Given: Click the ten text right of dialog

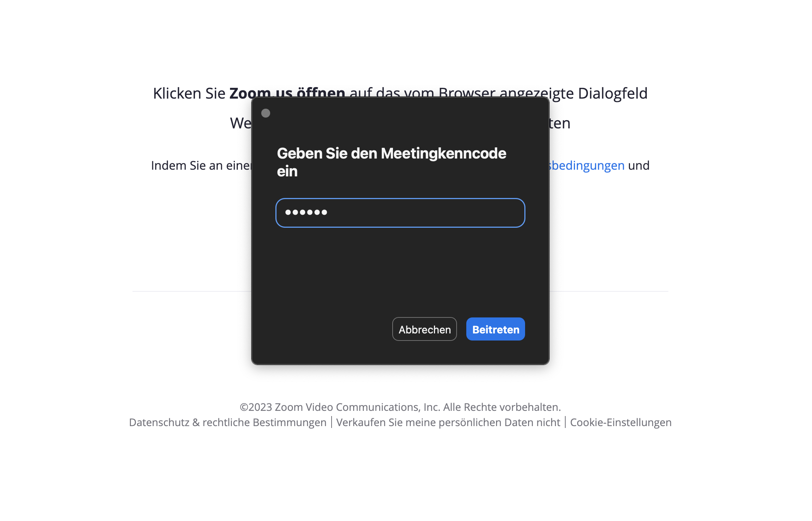Looking at the screenshot, I should (x=560, y=123).
